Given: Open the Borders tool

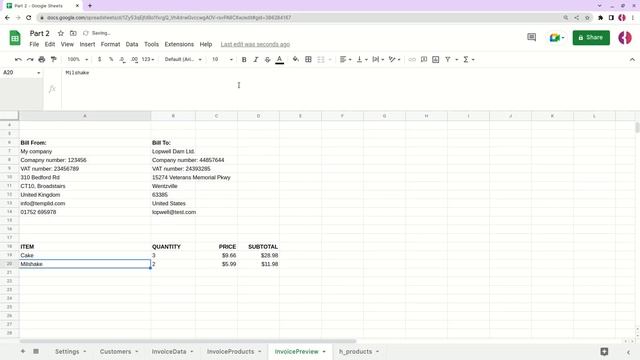Looking at the screenshot, I should [x=309, y=60].
